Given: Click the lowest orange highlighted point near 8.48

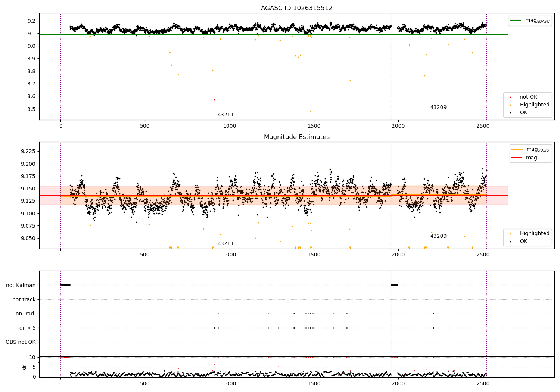Looking at the screenshot, I should pyautogui.click(x=311, y=111).
